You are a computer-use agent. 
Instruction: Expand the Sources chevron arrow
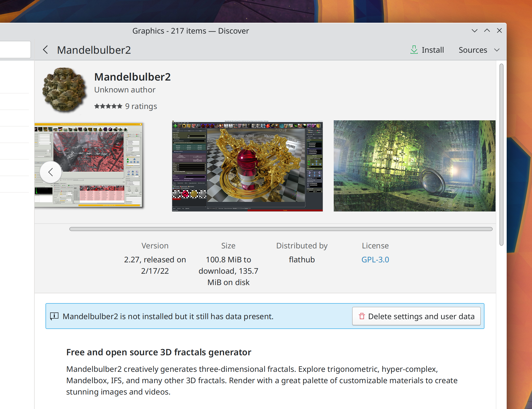pos(497,50)
